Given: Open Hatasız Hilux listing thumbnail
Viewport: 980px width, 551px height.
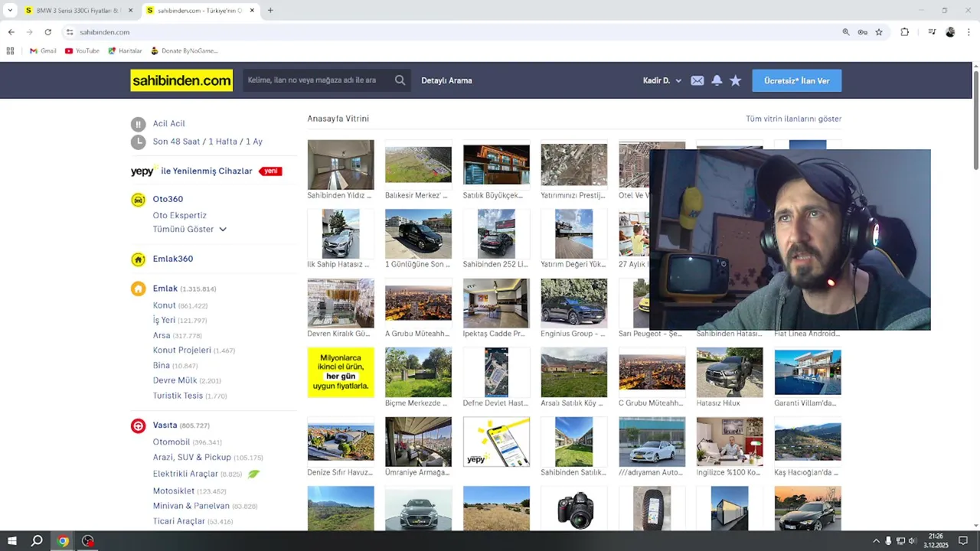Looking at the screenshot, I should point(730,372).
